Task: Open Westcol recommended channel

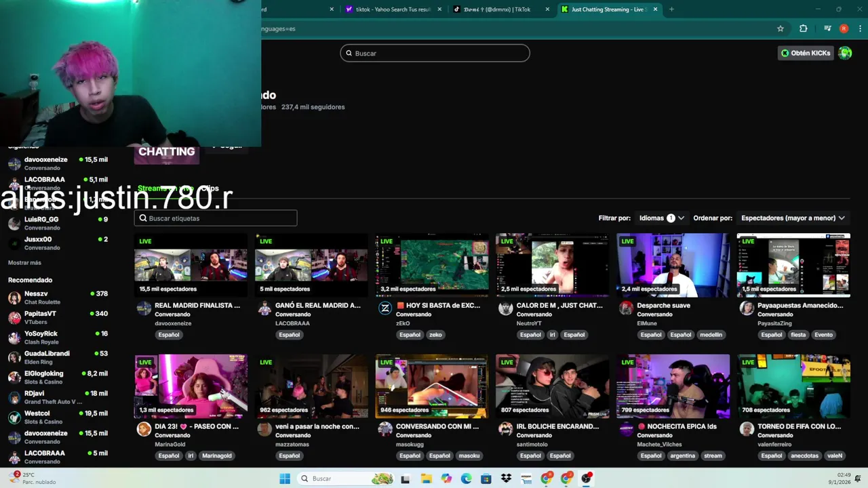Action: [58, 417]
